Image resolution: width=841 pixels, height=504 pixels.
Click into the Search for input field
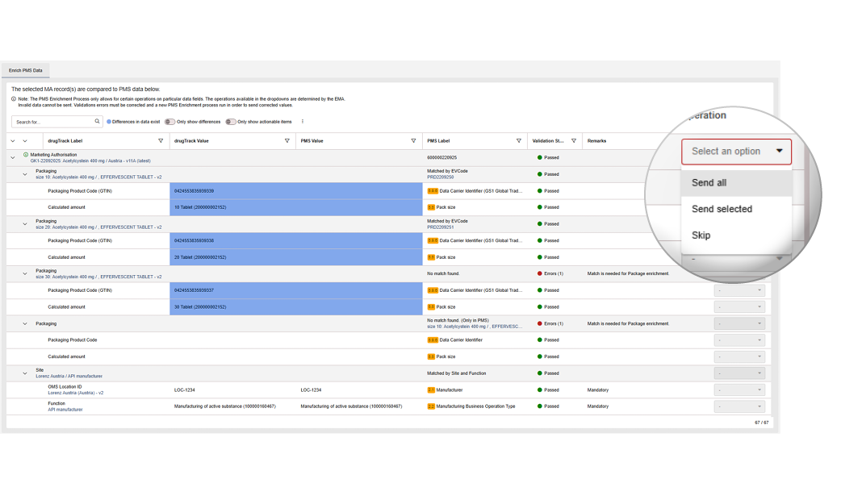click(53, 122)
